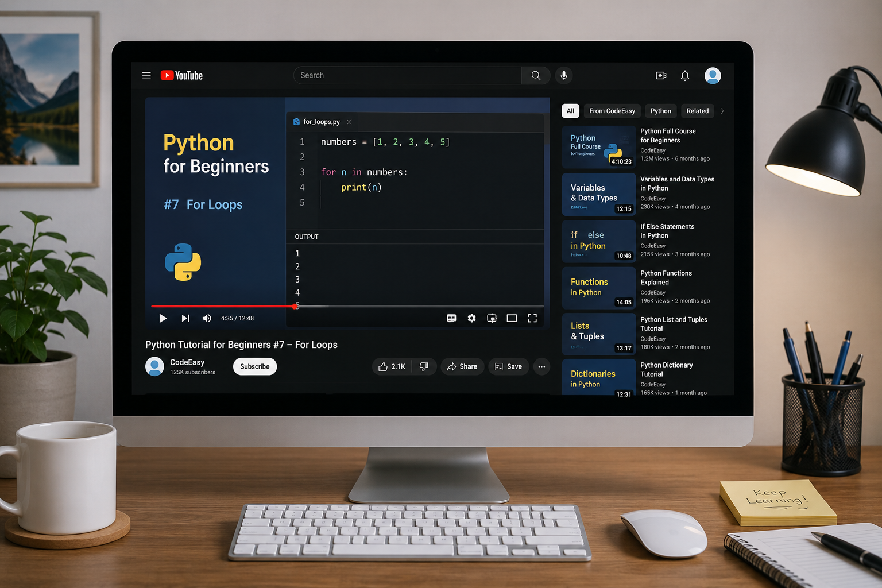Select the Python filter chip
This screenshot has height=588, width=882.
(x=661, y=111)
